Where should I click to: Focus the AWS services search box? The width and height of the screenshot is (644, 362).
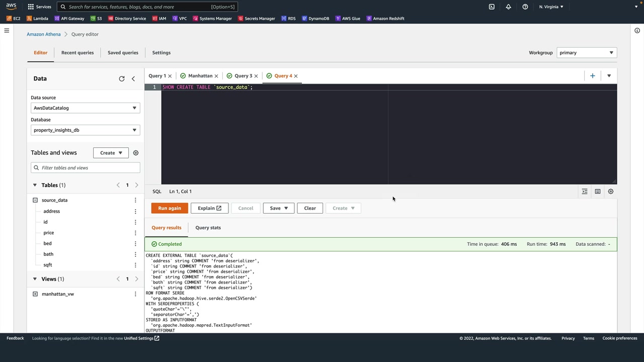(x=147, y=7)
